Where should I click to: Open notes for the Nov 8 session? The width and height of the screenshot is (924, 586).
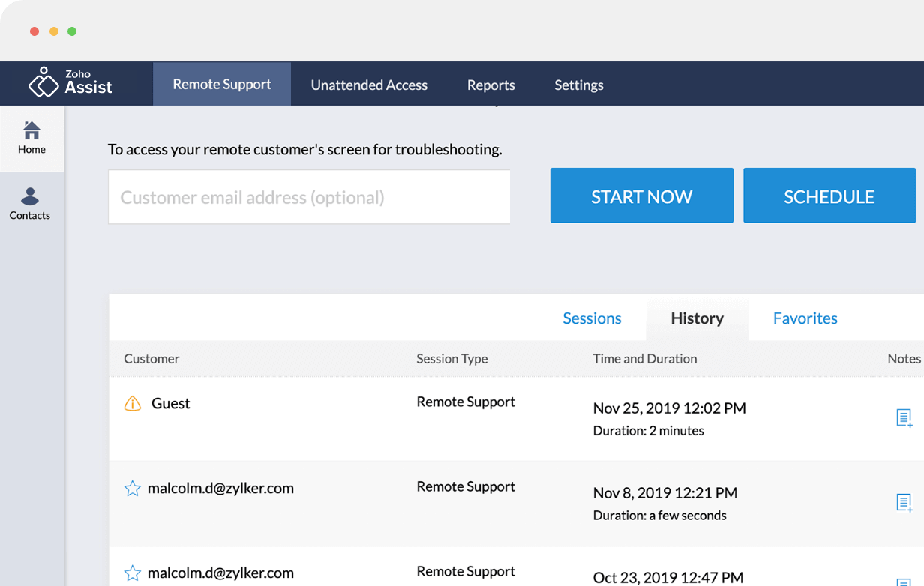904,502
